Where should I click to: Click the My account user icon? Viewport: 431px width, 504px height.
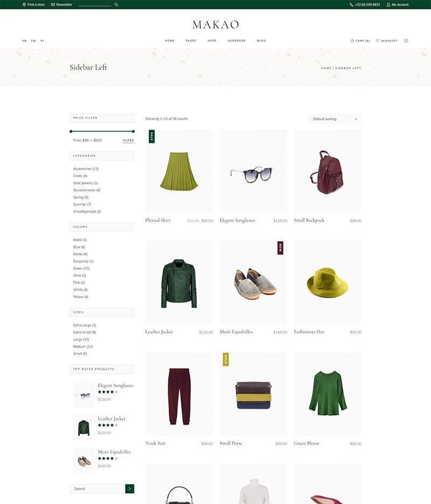click(388, 4)
